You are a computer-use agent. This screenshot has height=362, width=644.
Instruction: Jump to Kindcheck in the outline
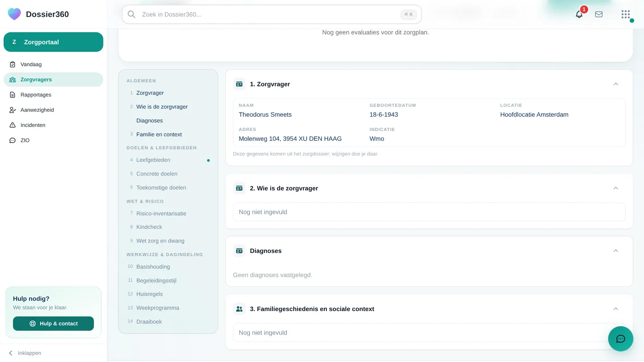click(168, 227)
